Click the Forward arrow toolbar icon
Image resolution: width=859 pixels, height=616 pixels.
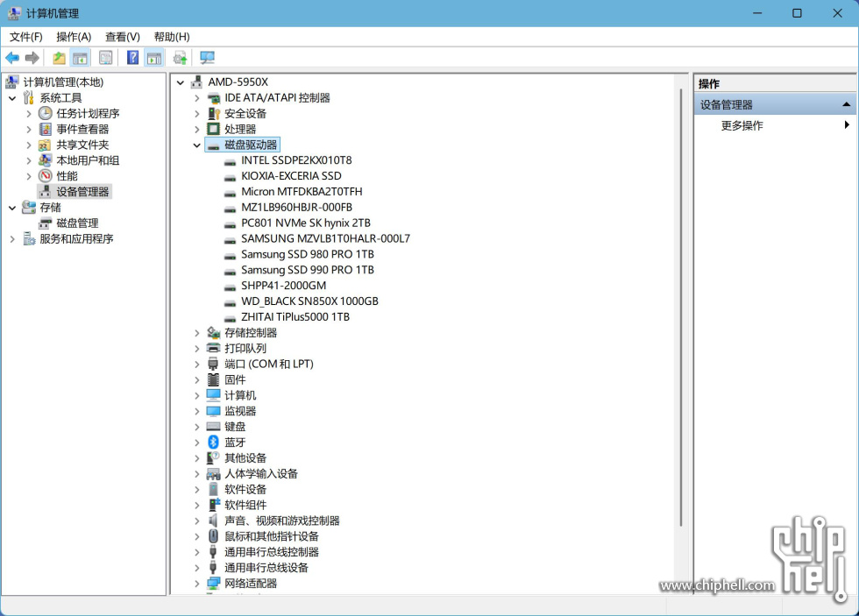click(32, 58)
